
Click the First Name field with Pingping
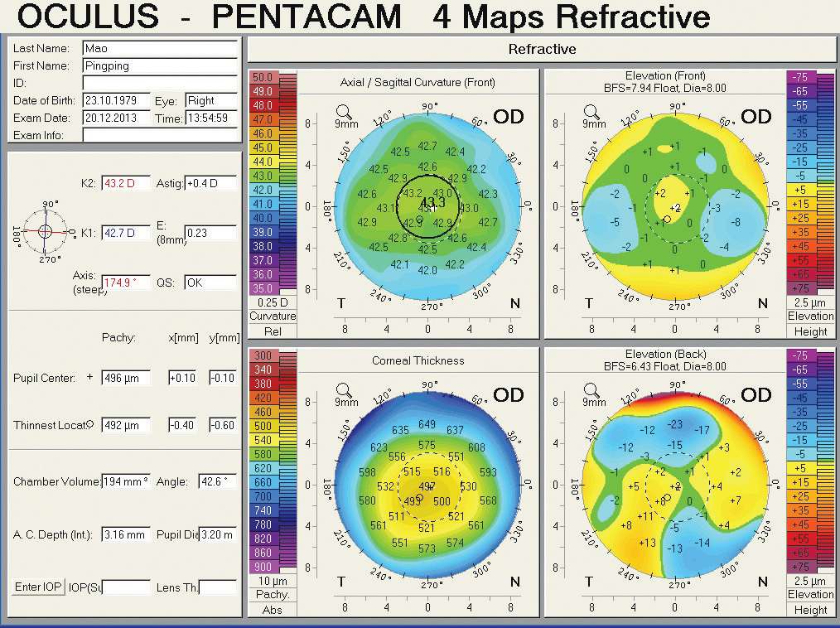click(x=159, y=66)
